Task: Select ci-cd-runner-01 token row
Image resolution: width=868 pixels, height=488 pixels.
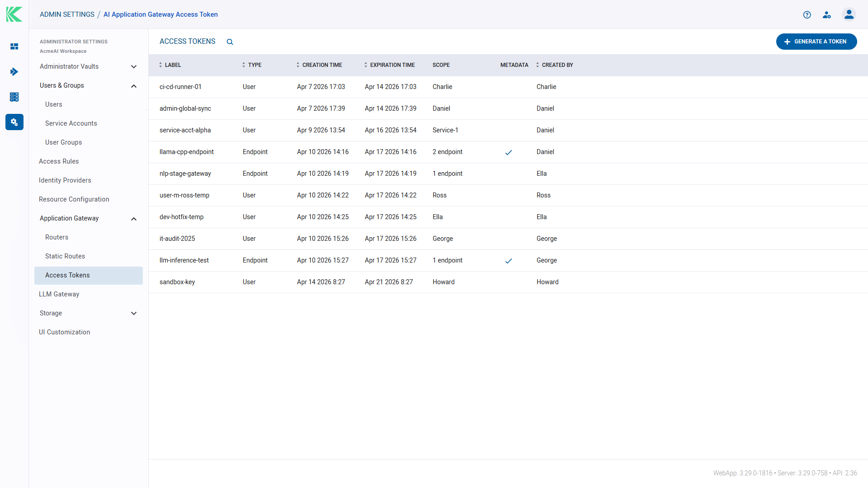Action: point(508,87)
